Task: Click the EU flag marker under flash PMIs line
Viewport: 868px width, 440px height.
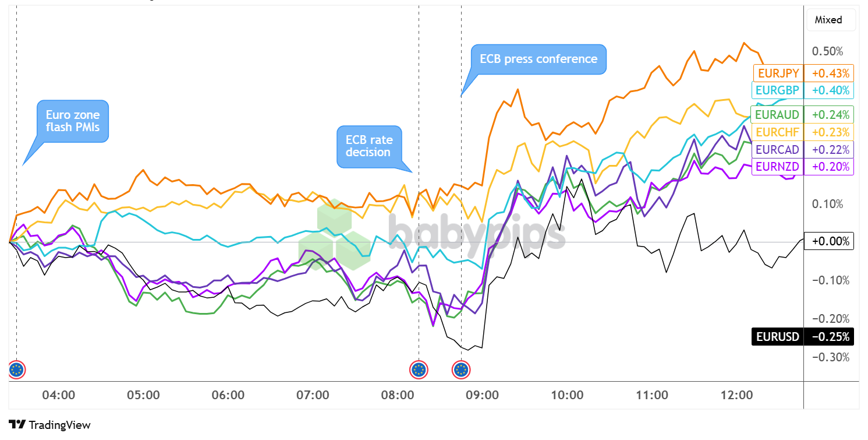Action: [16, 369]
